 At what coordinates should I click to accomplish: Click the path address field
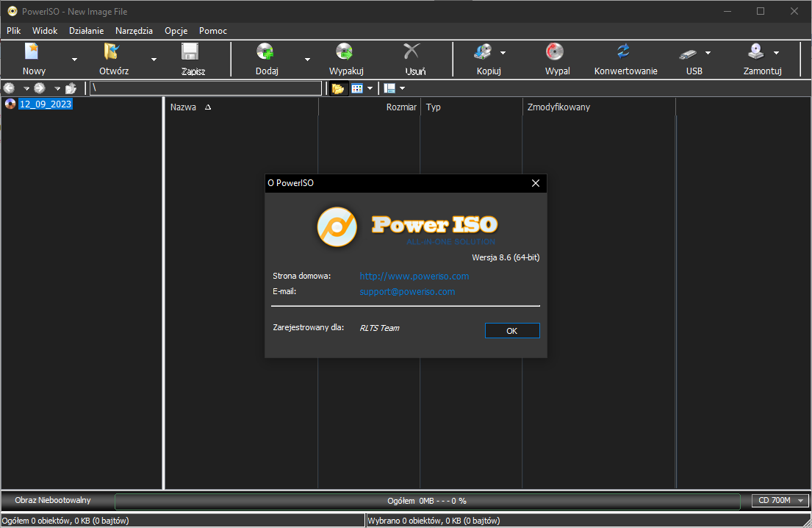206,88
